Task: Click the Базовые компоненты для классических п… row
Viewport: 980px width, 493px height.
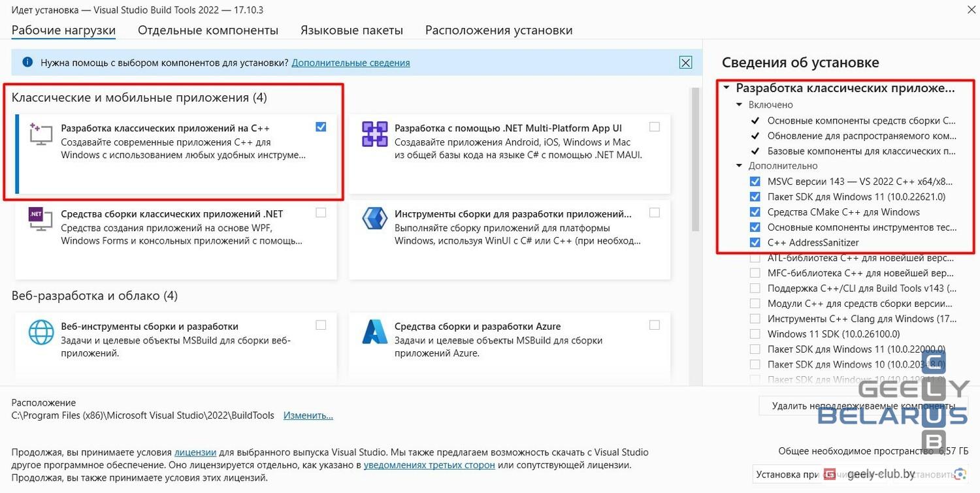Action: point(862,151)
